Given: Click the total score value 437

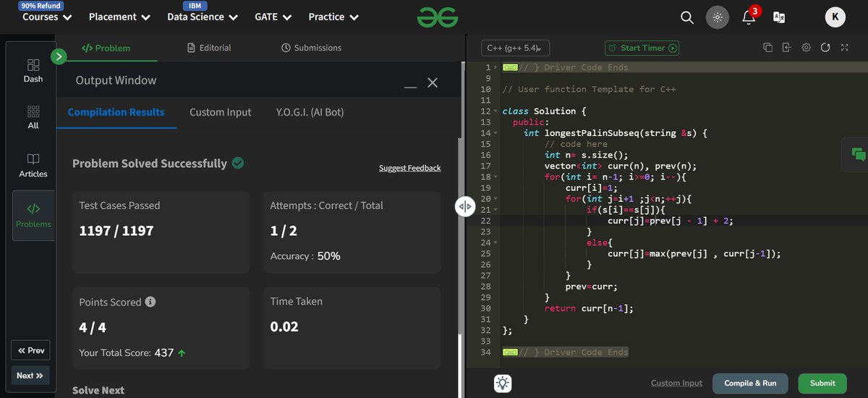Looking at the screenshot, I should 164,353.
